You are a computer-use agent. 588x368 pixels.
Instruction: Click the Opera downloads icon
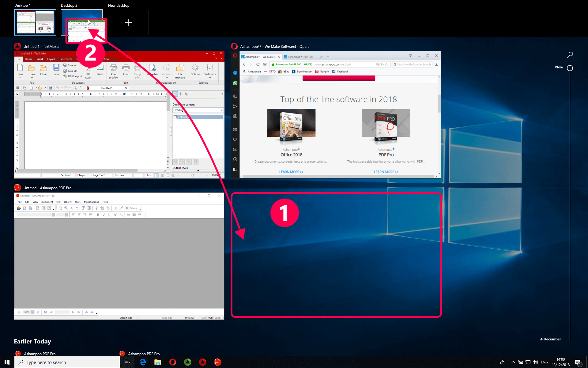(x=436, y=64)
